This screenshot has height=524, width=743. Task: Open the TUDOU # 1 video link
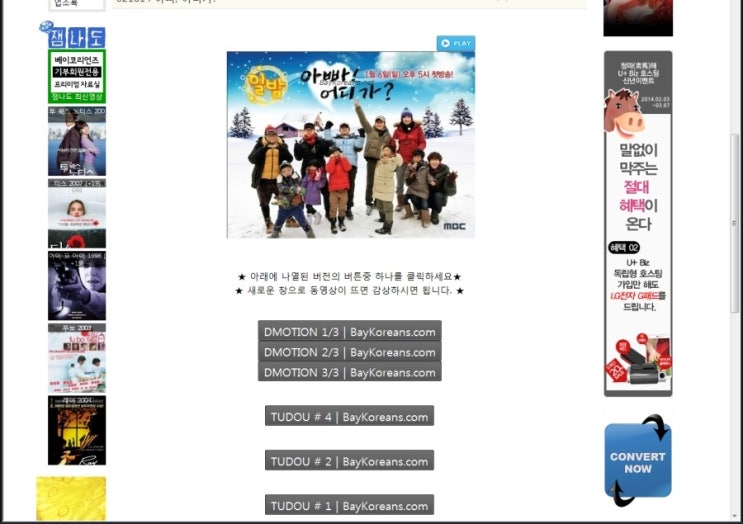point(349,505)
